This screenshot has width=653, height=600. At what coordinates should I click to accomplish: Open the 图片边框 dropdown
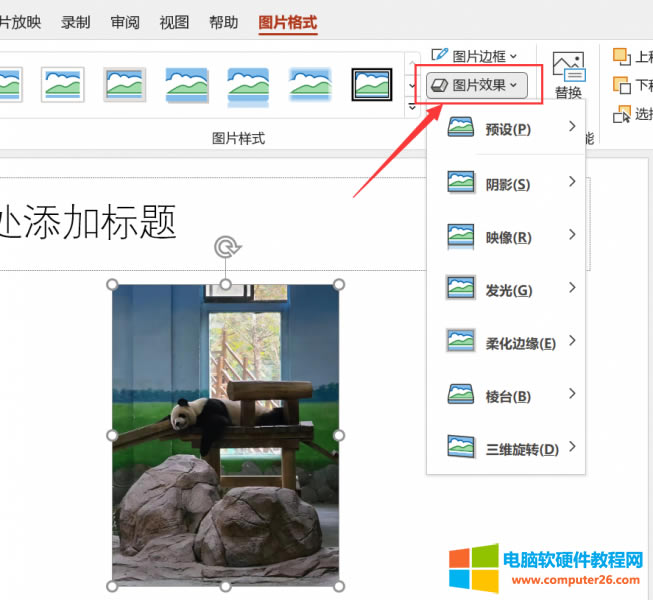point(475,56)
